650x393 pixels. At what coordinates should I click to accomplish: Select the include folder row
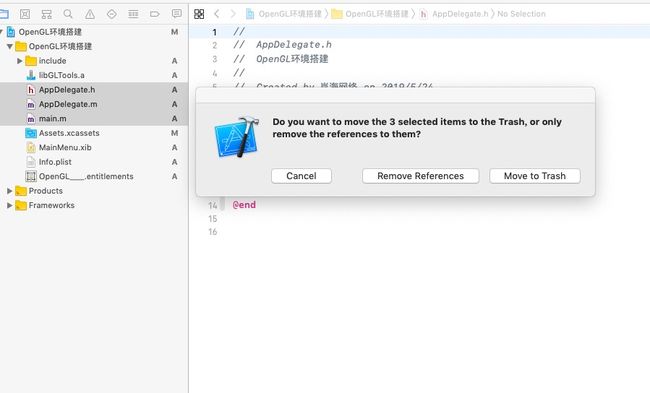[x=94, y=61]
